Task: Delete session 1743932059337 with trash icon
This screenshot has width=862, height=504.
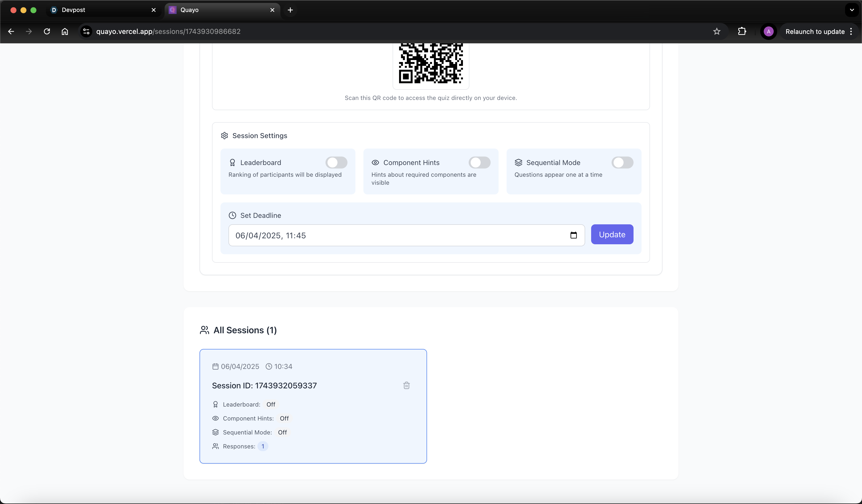Action: (x=406, y=385)
